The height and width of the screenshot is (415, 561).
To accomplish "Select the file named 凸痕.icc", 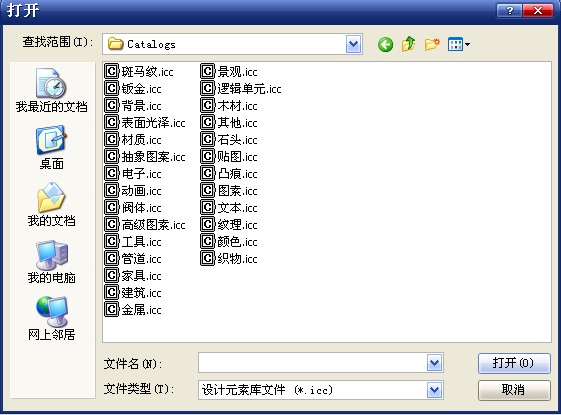I will coord(229,174).
